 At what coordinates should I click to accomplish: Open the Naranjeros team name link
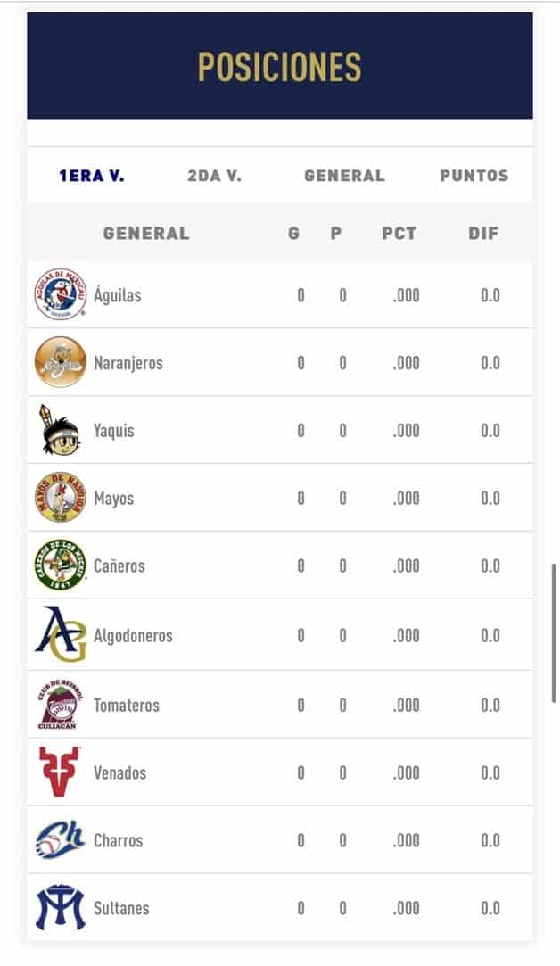click(128, 363)
